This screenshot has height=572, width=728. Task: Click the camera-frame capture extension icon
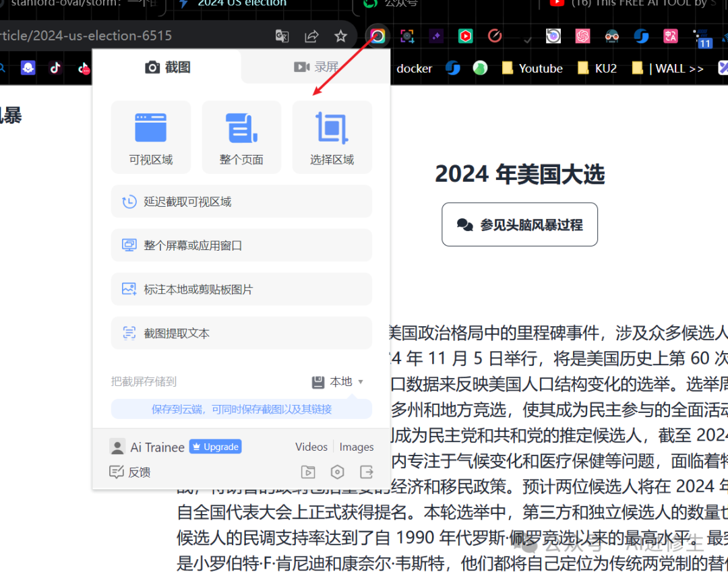[x=407, y=36]
